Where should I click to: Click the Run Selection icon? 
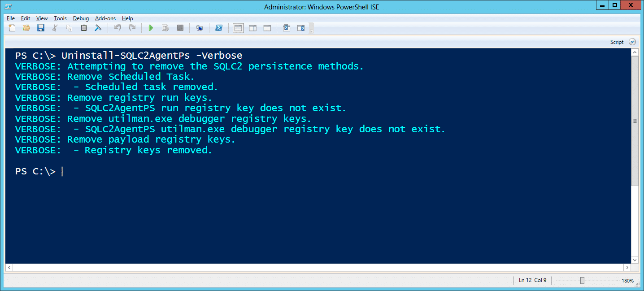tap(165, 28)
